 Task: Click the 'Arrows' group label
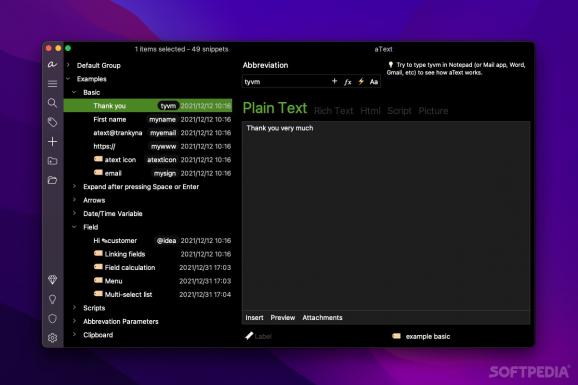(x=94, y=200)
